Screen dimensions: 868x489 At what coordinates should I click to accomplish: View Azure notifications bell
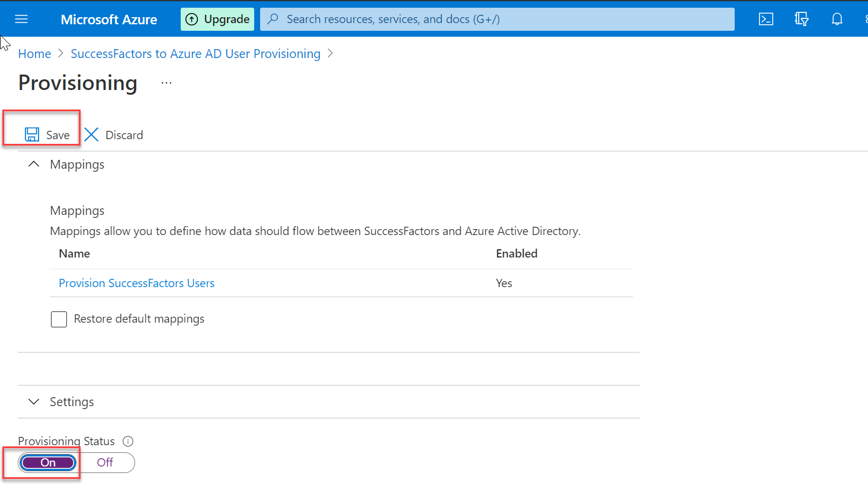837,19
